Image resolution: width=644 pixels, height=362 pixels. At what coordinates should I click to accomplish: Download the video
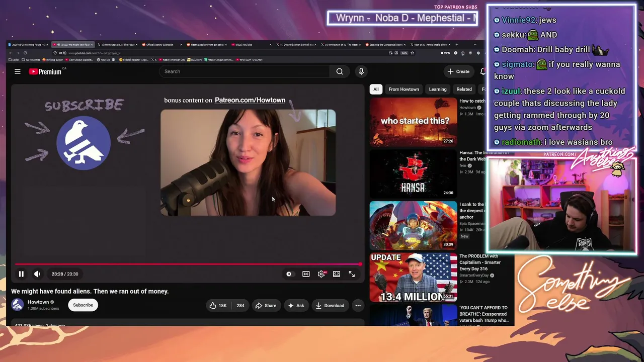(x=330, y=305)
